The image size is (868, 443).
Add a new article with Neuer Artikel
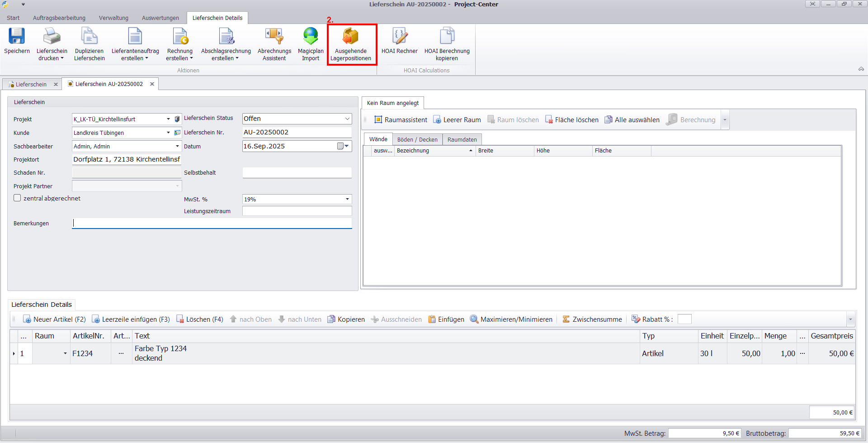click(x=54, y=319)
